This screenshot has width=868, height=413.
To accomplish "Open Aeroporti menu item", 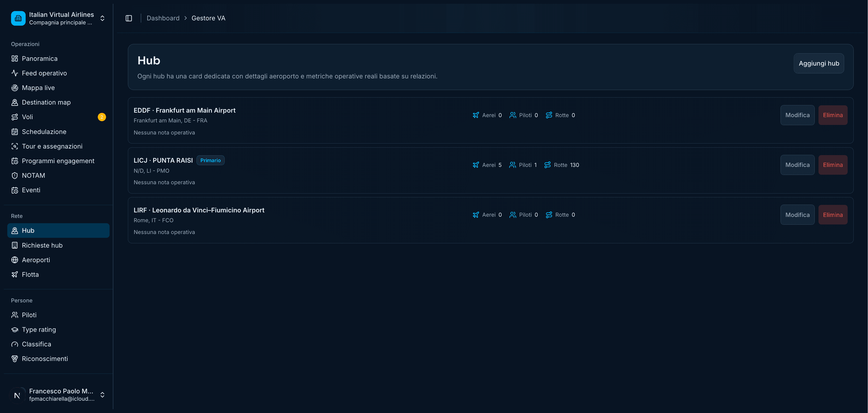I will click(x=58, y=260).
